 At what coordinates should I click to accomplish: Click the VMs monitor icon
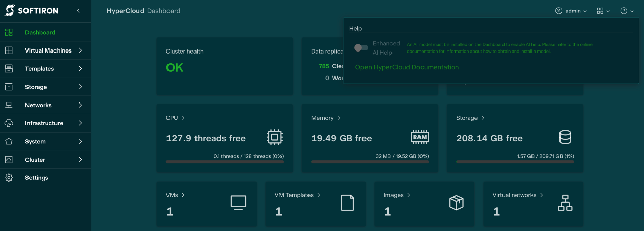238,202
